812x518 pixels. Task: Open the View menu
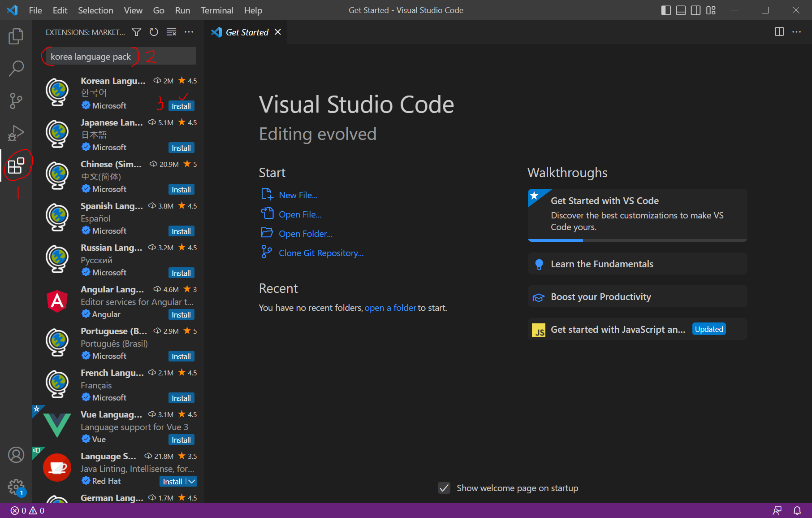click(x=133, y=10)
